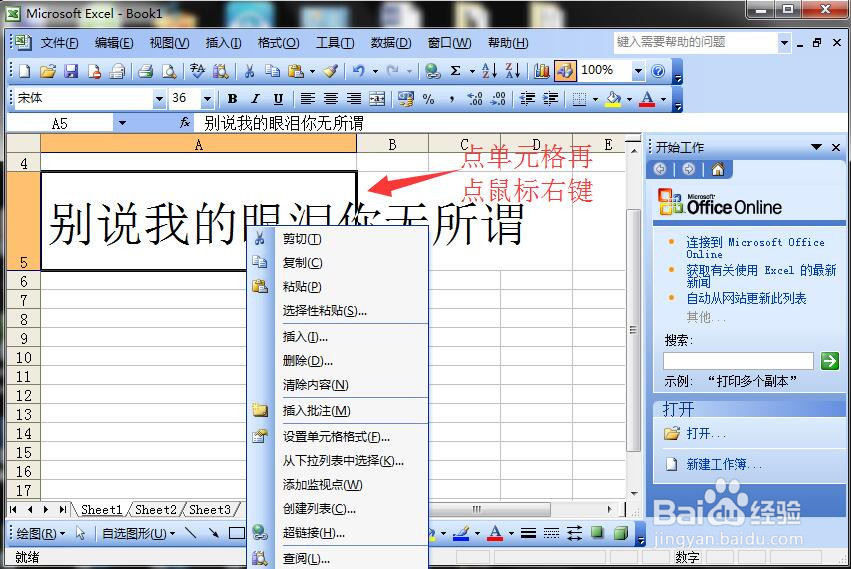Toggle Merge and Center
This screenshot has width=851, height=569.
point(377,99)
